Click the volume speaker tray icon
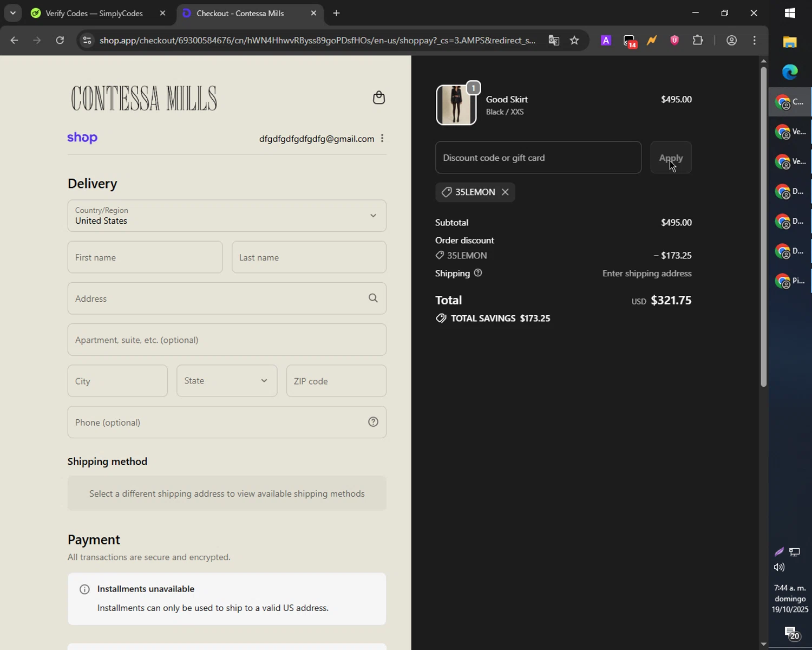This screenshot has height=650, width=812. pyautogui.click(x=779, y=567)
